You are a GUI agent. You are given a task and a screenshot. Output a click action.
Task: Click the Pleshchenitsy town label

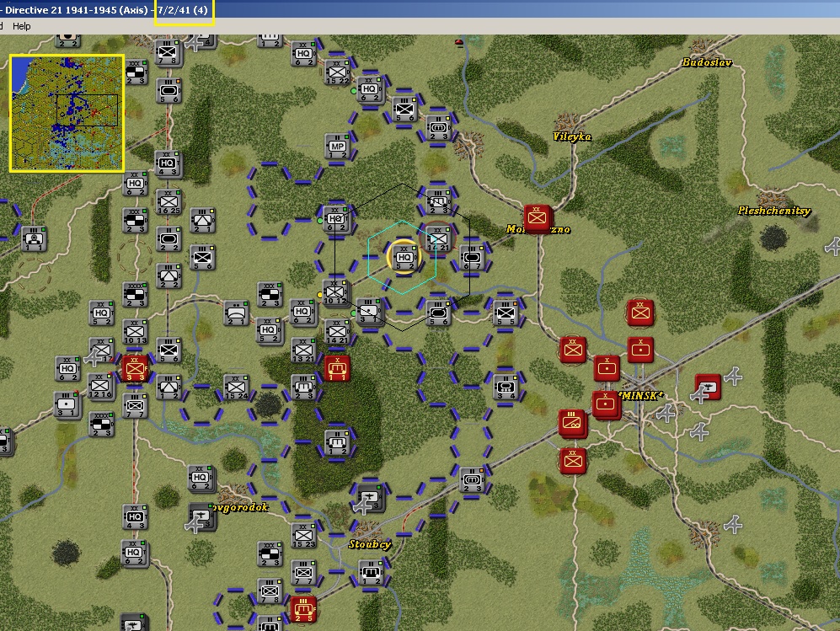point(773,211)
